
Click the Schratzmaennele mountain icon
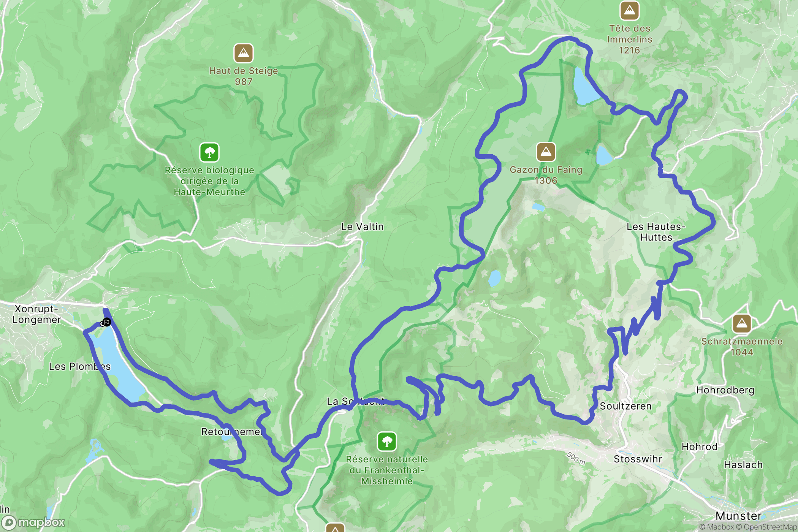point(742,324)
